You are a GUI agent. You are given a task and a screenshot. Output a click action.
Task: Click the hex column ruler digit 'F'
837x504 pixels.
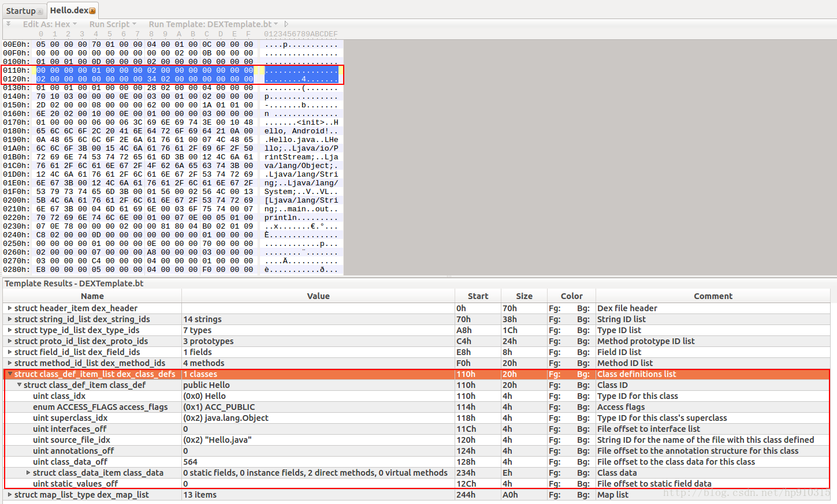248,34
